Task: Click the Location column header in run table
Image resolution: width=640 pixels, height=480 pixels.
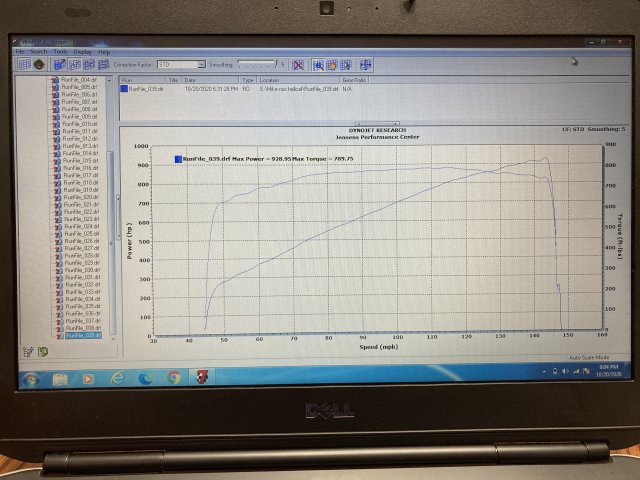Action: (270, 79)
